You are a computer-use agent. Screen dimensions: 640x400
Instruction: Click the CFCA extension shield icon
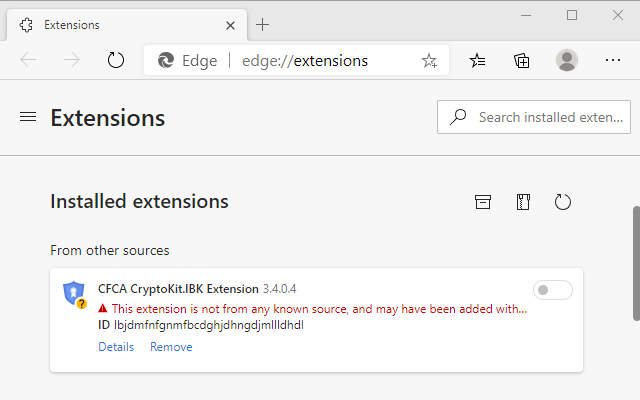click(x=74, y=293)
